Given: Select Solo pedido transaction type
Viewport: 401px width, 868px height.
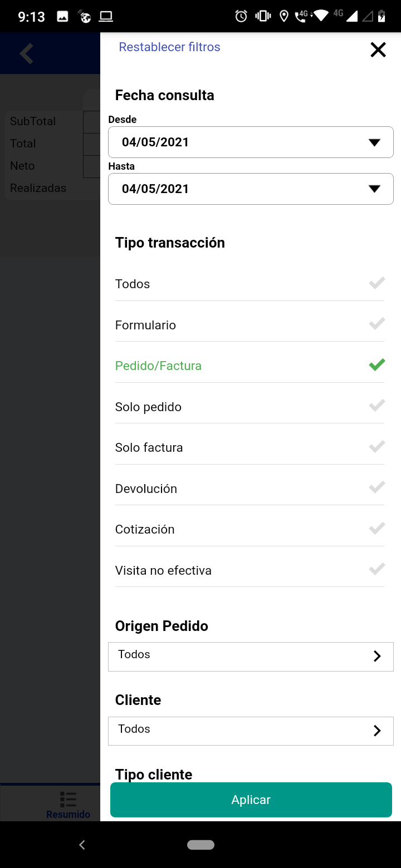Looking at the screenshot, I should coord(250,407).
